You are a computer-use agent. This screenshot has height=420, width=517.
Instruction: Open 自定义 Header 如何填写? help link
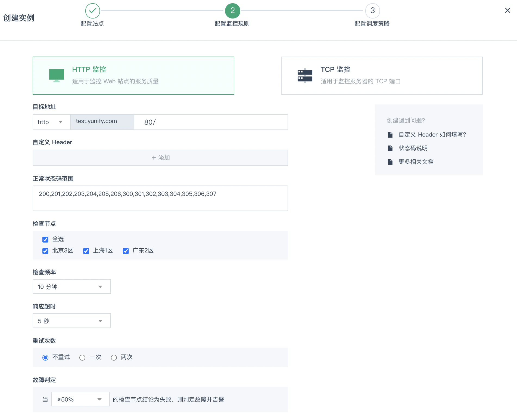(432, 135)
